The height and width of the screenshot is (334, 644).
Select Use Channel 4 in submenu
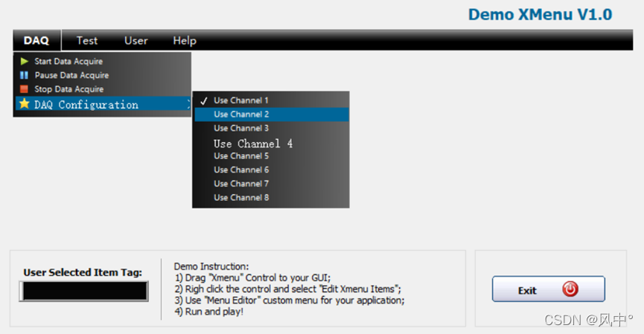272,144
